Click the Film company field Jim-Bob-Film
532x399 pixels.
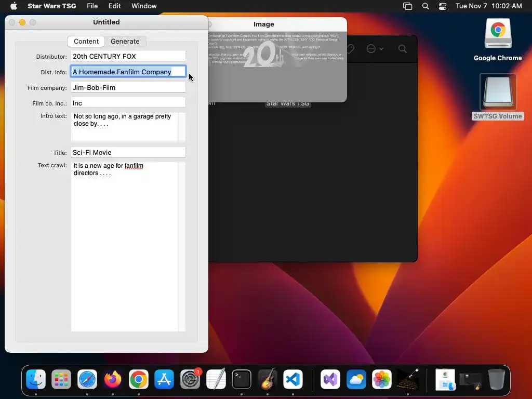tap(128, 87)
